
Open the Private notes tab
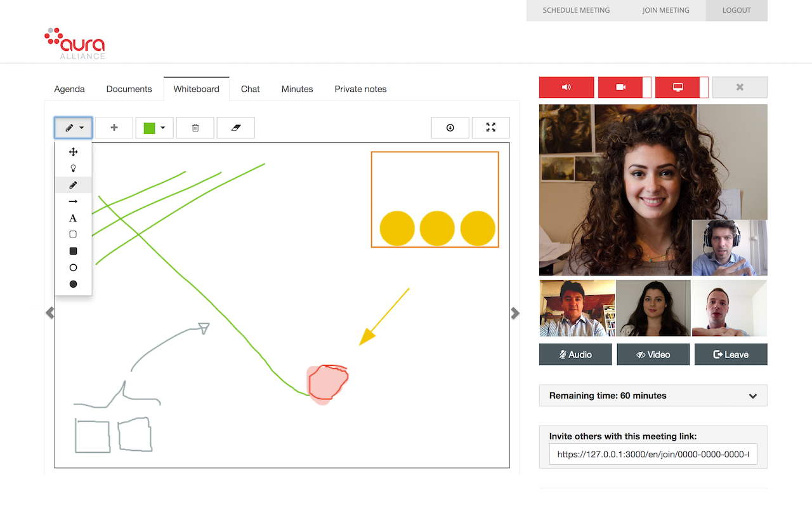tap(360, 89)
